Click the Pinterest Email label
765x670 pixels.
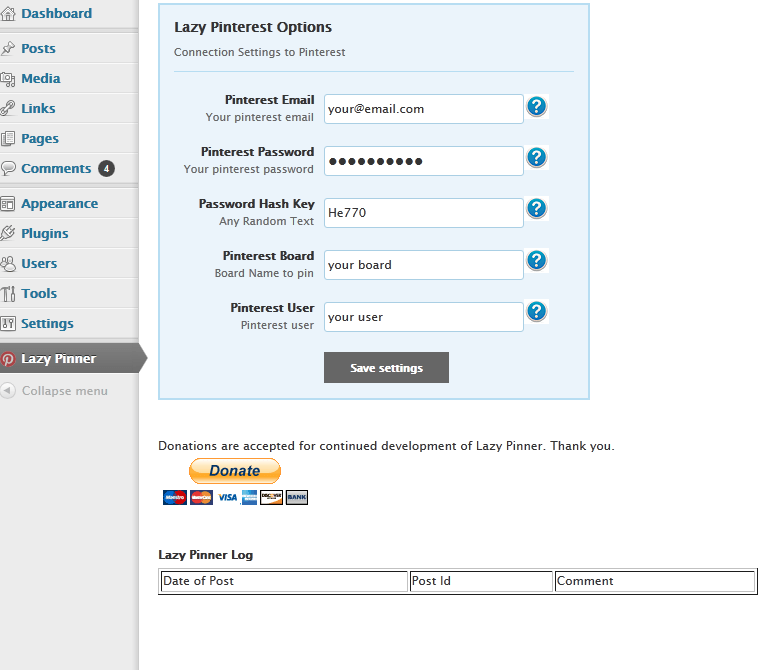tap(269, 100)
